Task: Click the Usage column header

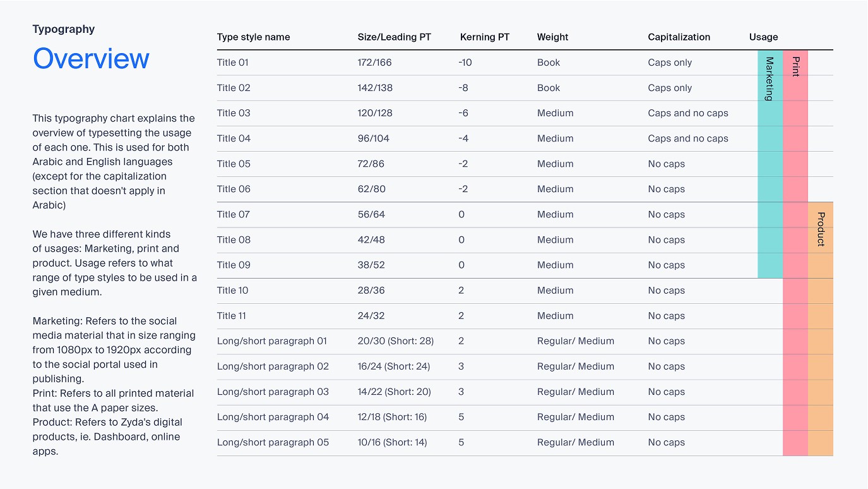Action: point(764,37)
